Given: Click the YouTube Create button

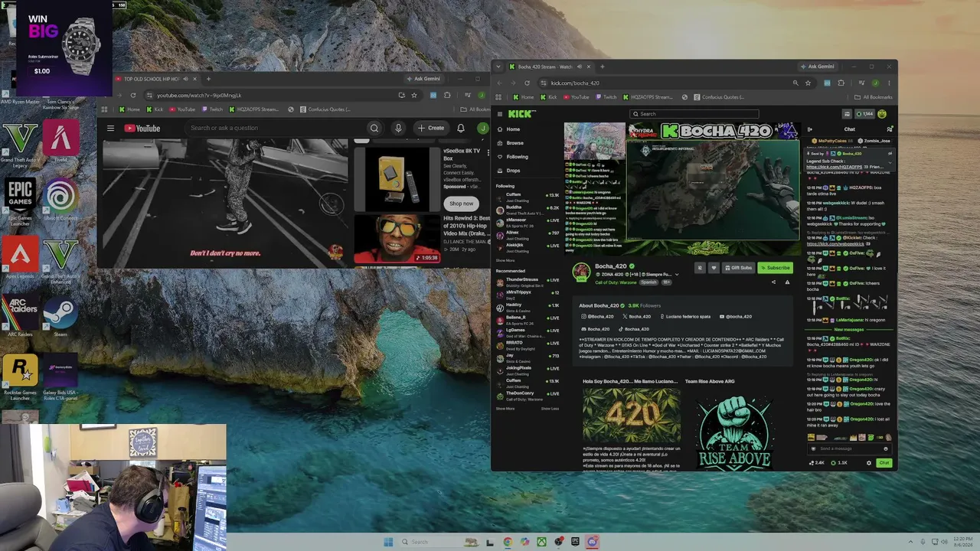Looking at the screenshot, I should click(x=431, y=129).
